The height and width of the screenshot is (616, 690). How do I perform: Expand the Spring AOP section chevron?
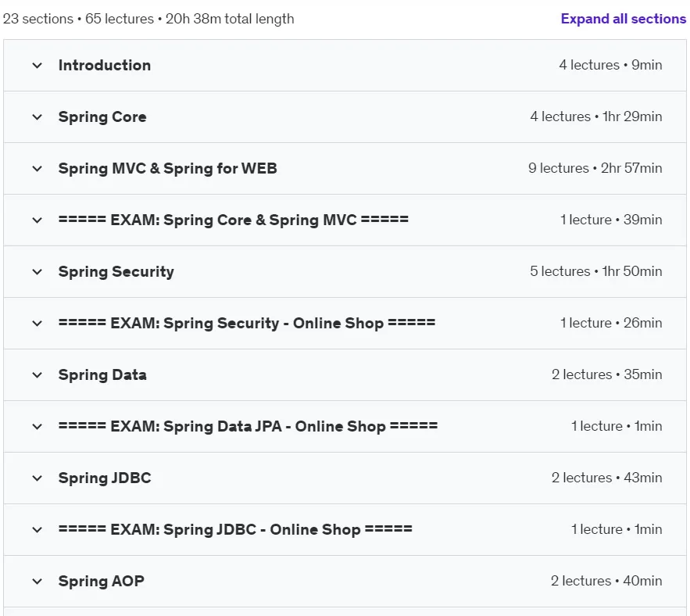(38, 582)
